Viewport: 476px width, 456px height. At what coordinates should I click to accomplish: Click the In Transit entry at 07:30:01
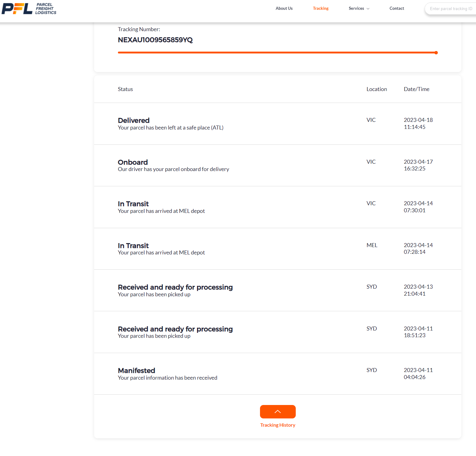[x=133, y=204]
